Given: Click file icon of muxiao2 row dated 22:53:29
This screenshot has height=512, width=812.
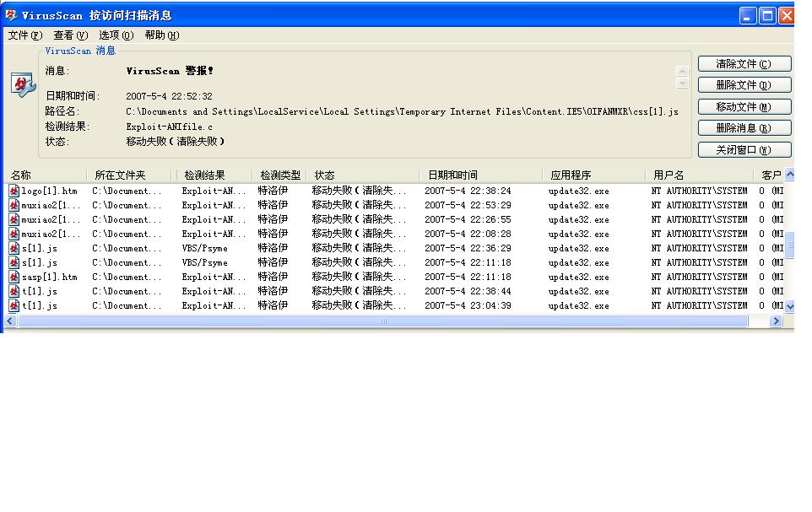Looking at the screenshot, I should pyautogui.click(x=14, y=206).
